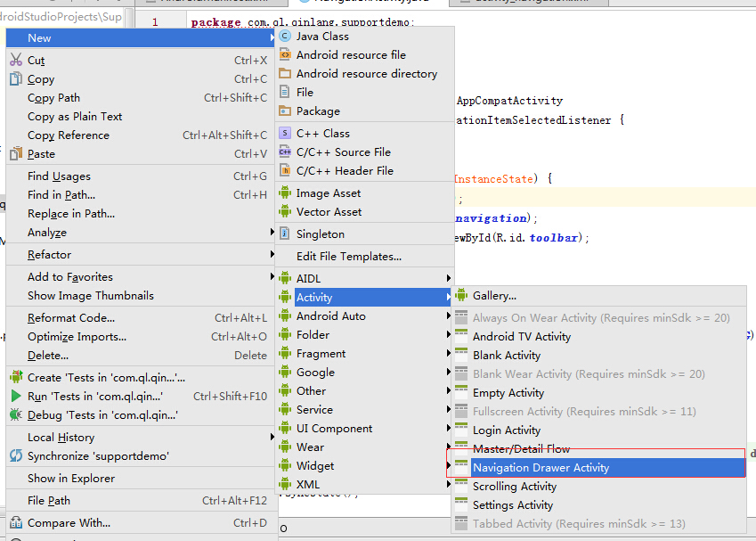Open the New submenu entry
Screen dimensions: 756x541
tap(141, 37)
